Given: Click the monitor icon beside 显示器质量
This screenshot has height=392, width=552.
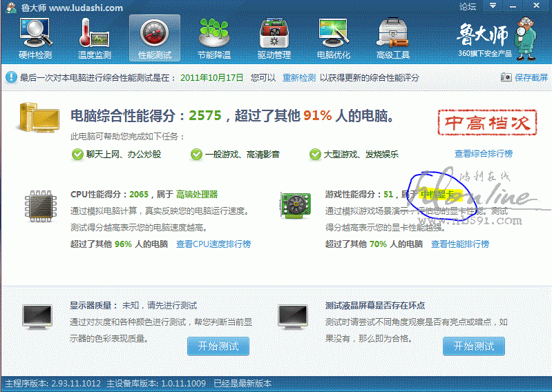Looking at the screenshot, I should (37, 317).
